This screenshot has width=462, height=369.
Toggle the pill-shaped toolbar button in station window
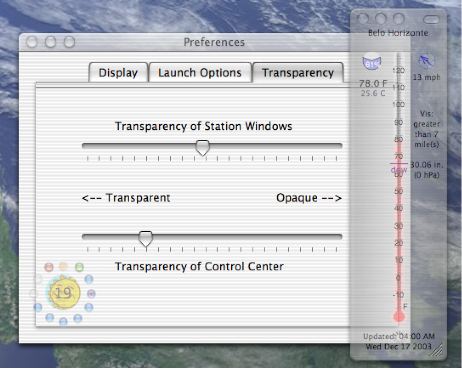coord(431,19)
